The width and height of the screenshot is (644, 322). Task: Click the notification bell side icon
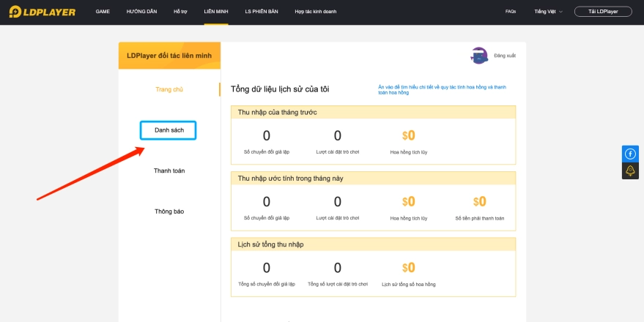coord(630,171)
